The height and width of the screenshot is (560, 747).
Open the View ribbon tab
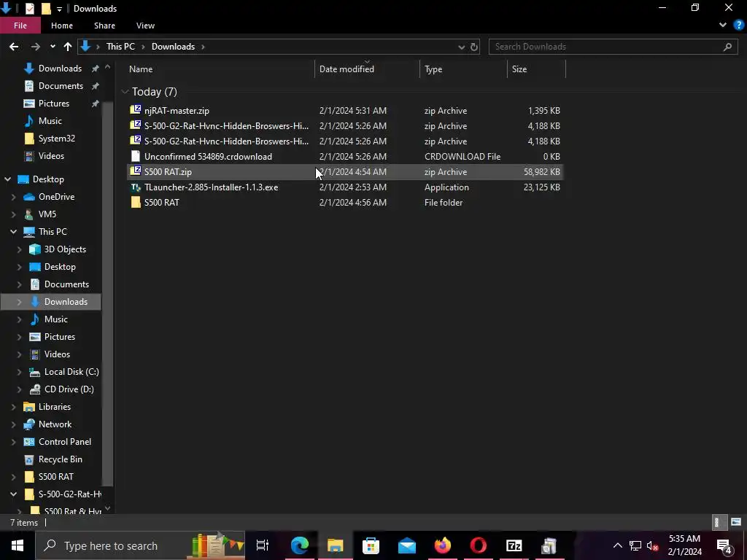145,26
